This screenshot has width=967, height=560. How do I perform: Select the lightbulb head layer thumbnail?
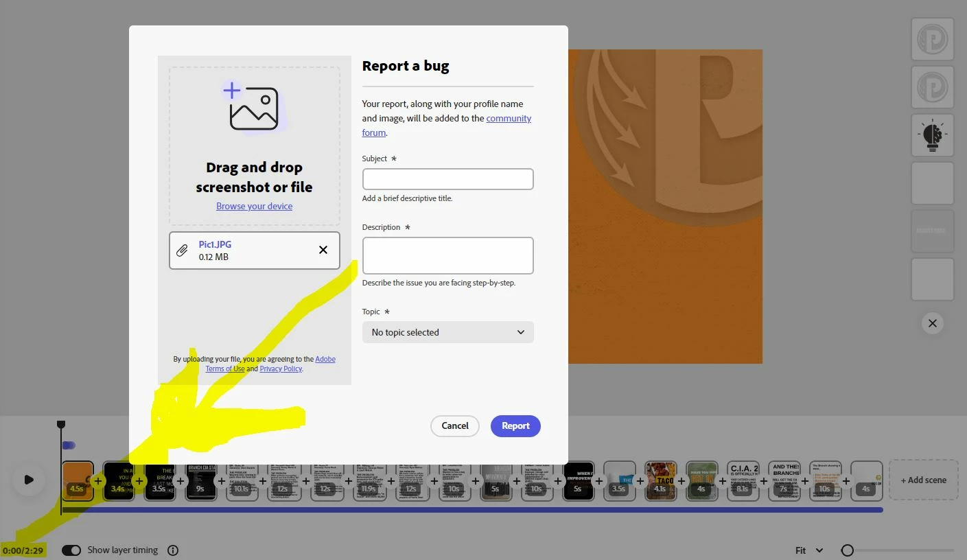(932, 136)
